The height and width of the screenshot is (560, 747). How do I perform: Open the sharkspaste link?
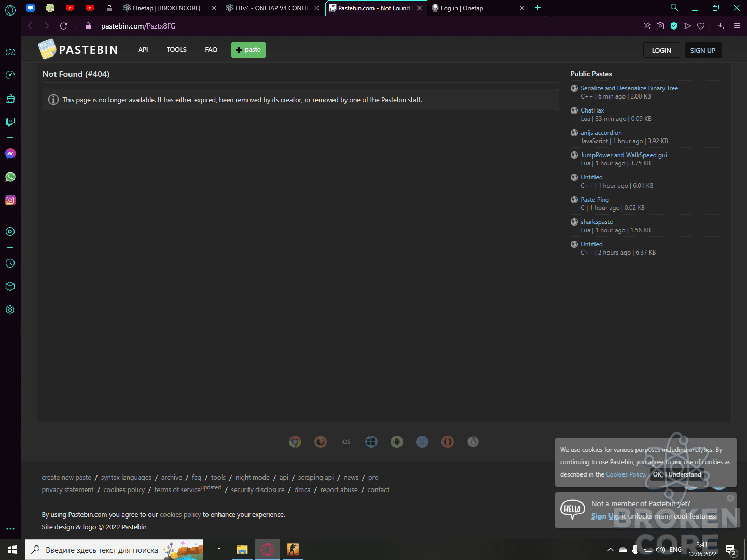pyautogui.click(x=597, y=222)
